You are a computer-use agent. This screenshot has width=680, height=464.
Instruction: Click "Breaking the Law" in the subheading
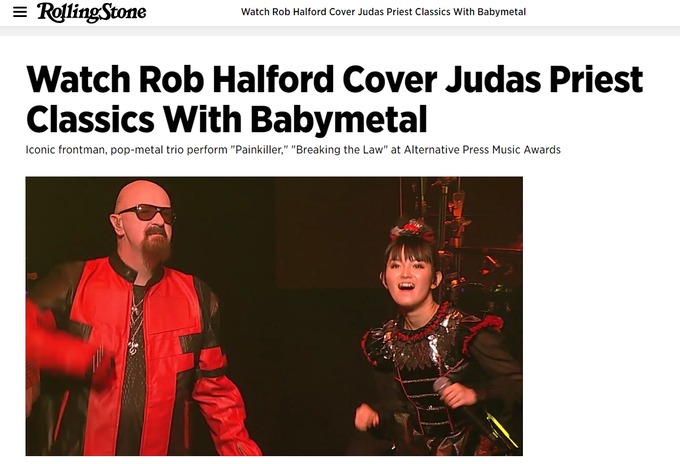pyautogui.click(x=340, y=150)
